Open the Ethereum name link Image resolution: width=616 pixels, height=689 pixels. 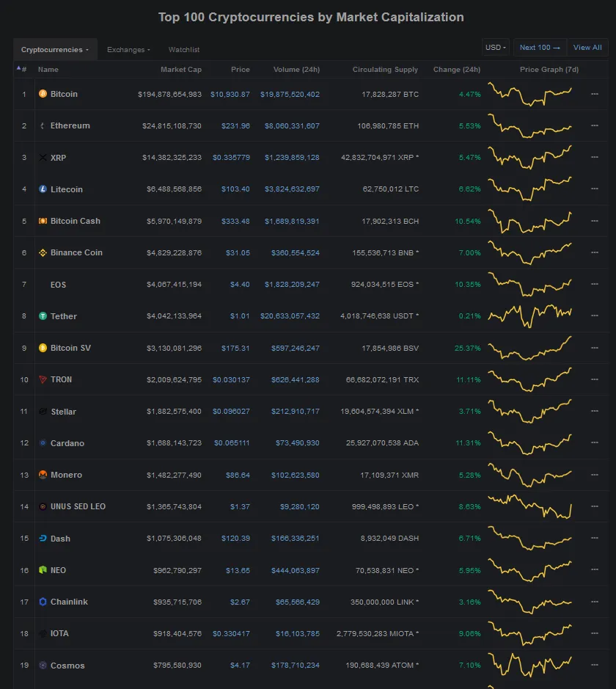[x=70, y=125]
